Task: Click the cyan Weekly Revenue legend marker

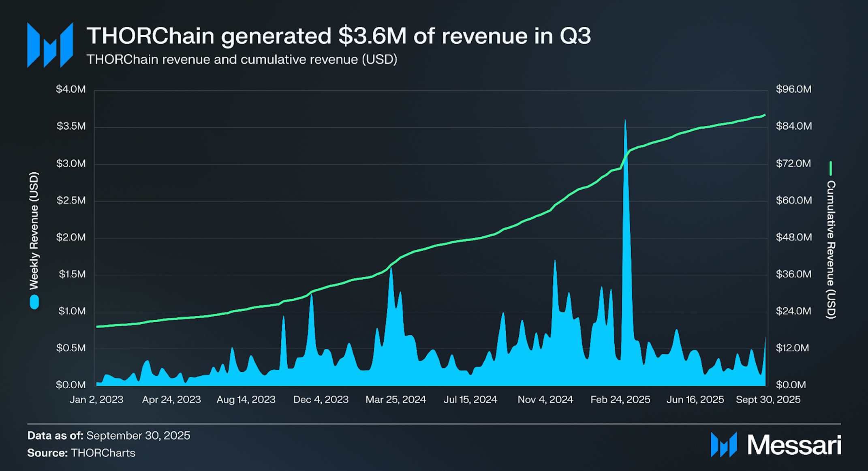Action: (34, 302)
